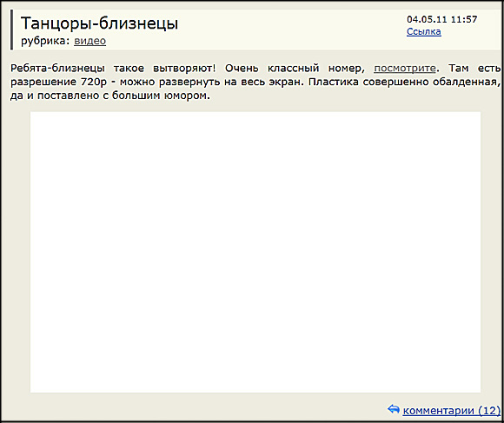
Task: Click the рубрика: label
Action: click(45, 41)
